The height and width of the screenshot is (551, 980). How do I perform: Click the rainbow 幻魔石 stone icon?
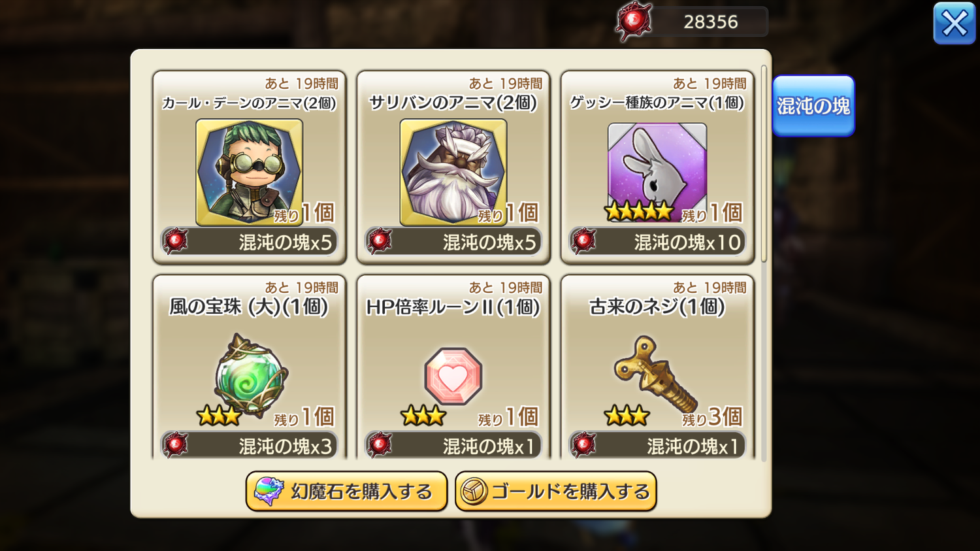click(x=269, y=492)
